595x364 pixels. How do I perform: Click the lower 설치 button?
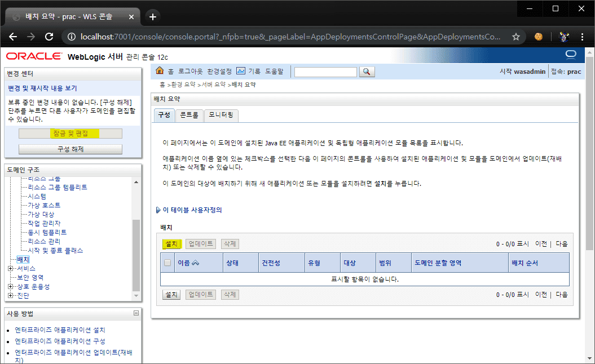click(x=171, y=295)
